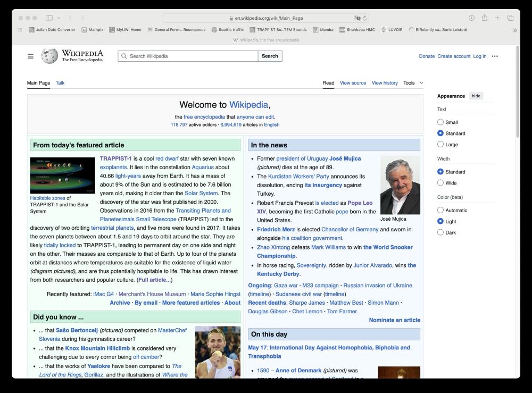The width and height of the screenshot is (532, 393).
Task: Open the Friedrich Merz link
Action: point(276,230)
